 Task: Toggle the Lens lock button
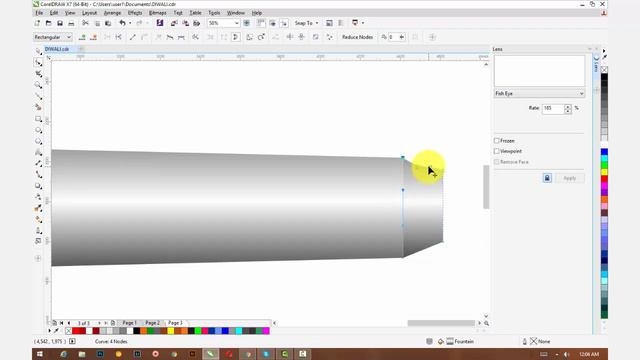tap(547, 178)
